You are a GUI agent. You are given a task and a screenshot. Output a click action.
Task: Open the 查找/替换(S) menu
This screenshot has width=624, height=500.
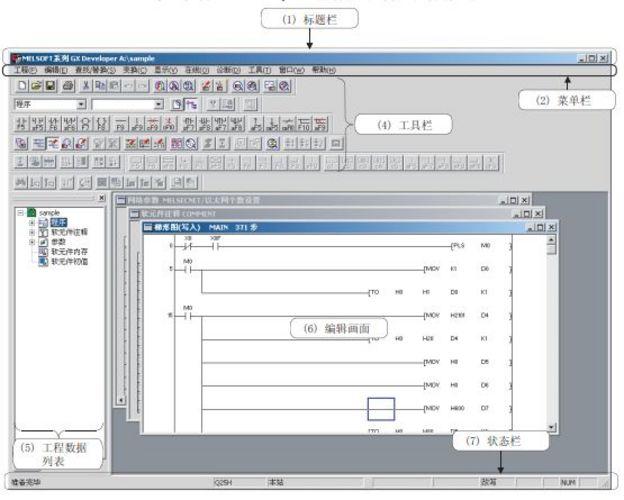(x=95, y=70)
